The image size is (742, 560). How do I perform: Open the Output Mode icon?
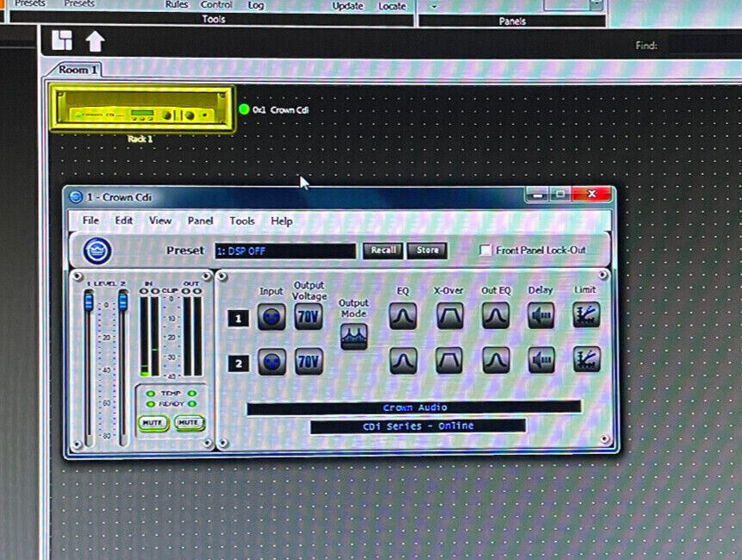tap(353, 336)
